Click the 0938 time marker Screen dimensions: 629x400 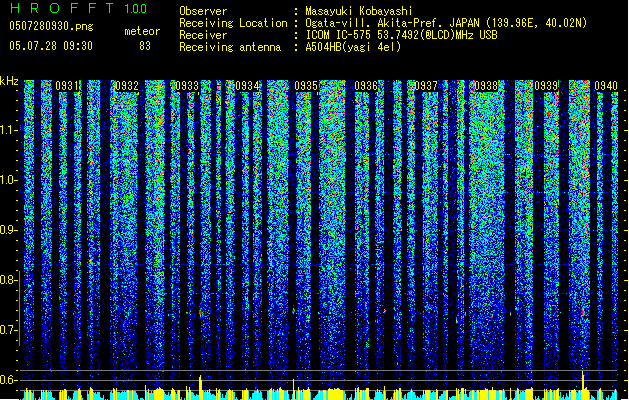pyautogui.click(x=486, y=86)
